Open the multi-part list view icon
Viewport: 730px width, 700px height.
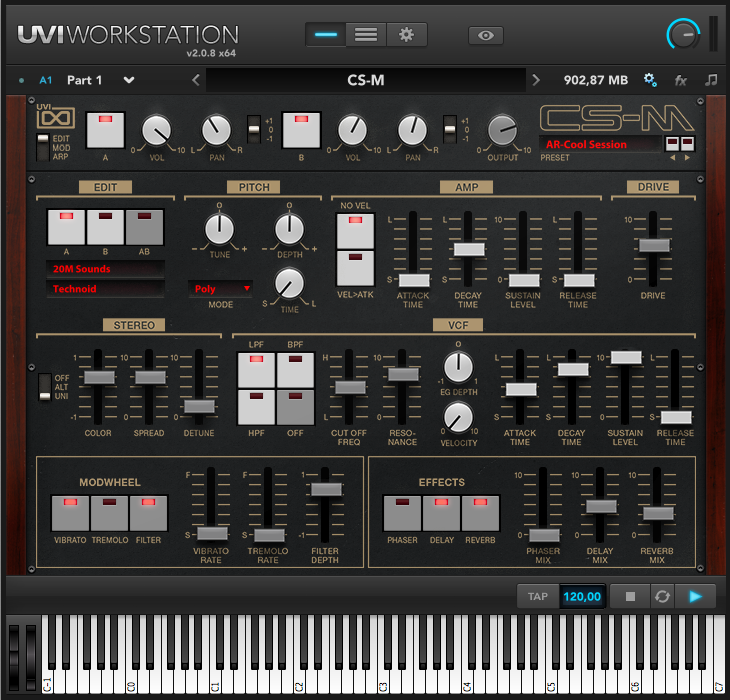click(366, 35)
